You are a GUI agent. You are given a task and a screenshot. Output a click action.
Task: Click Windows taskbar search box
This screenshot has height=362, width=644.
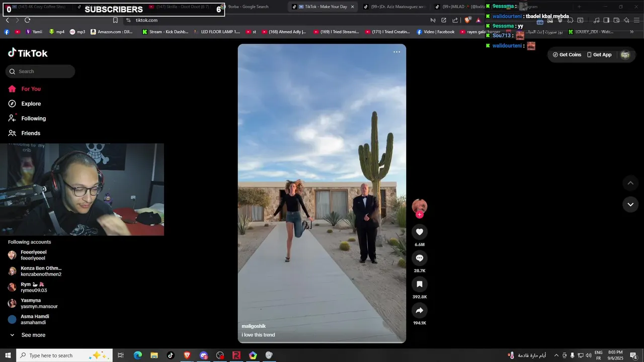pyautogui.click(x=64, y=355)
